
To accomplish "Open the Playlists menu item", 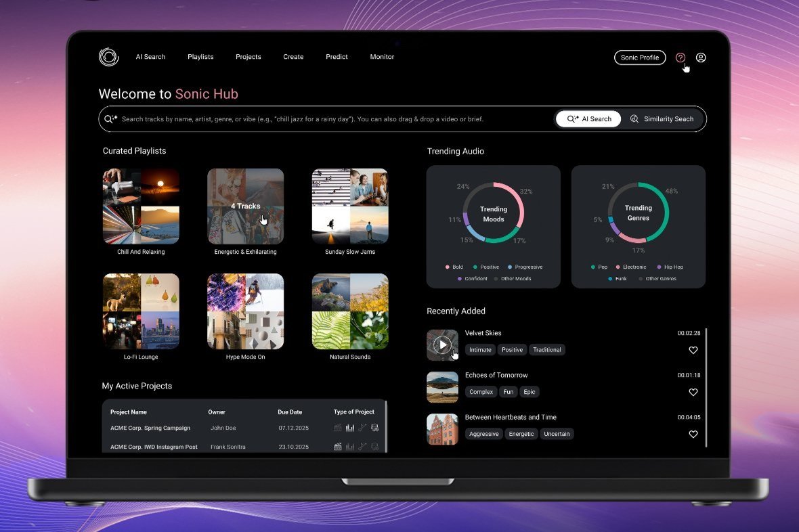I will pyautogui.click(x=200, y=57).
